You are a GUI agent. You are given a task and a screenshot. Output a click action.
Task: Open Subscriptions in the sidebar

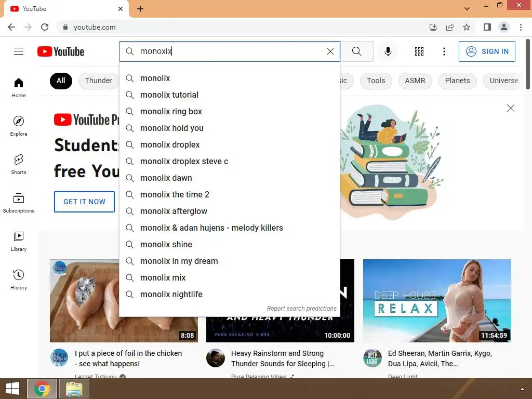coord(19,203)
